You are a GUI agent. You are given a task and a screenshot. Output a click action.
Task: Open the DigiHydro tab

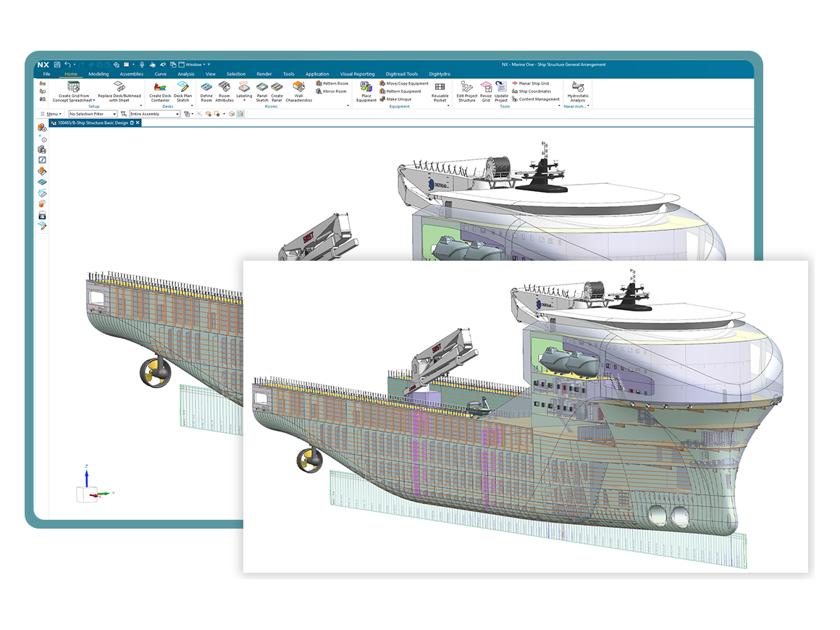coord(440,74)
